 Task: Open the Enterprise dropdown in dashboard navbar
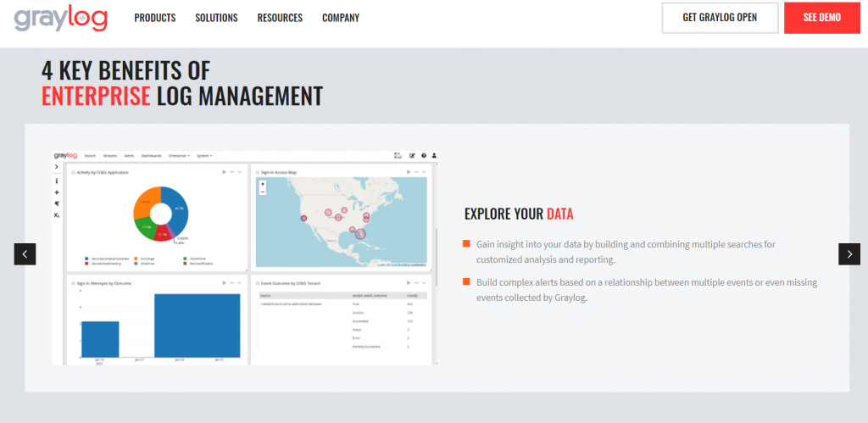[x=180, y=156]
